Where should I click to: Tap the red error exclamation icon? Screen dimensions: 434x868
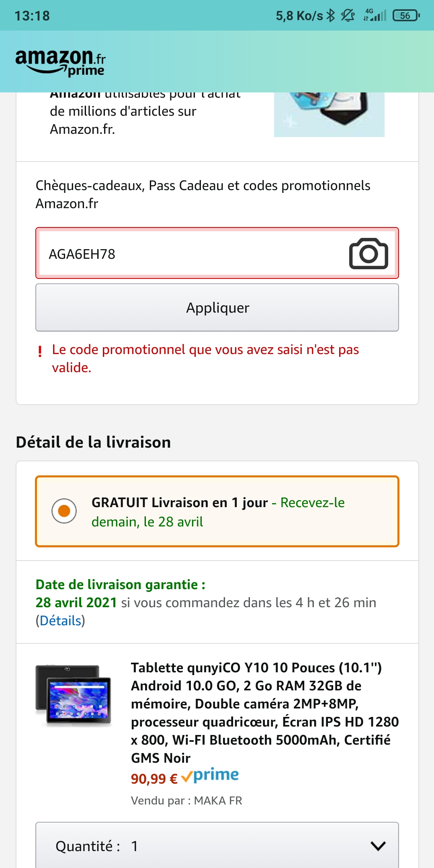pos(40,352)
